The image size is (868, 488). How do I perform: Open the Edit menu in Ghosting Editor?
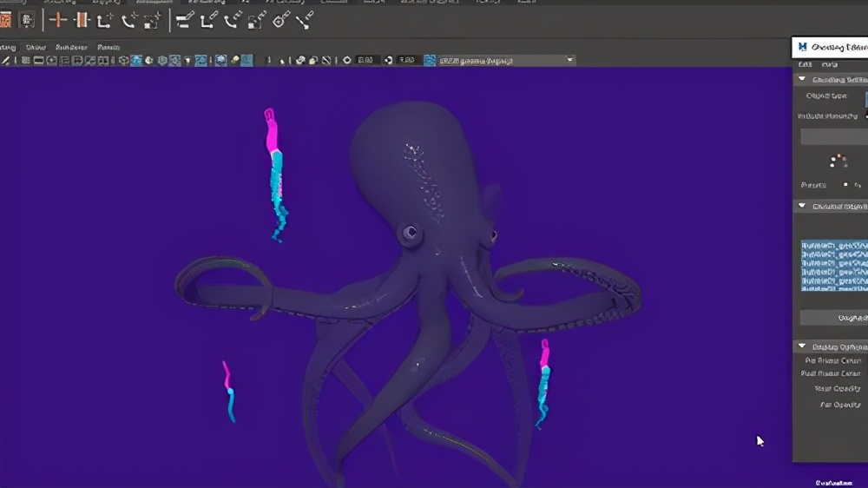tap(806, 64)
